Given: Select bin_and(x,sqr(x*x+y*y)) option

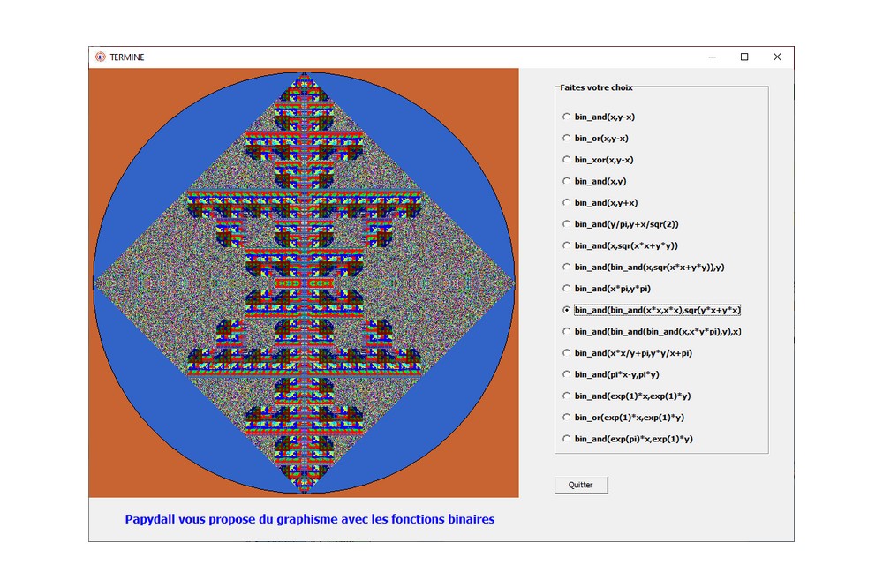Looking at the screenshot, I should coord(620,245).
